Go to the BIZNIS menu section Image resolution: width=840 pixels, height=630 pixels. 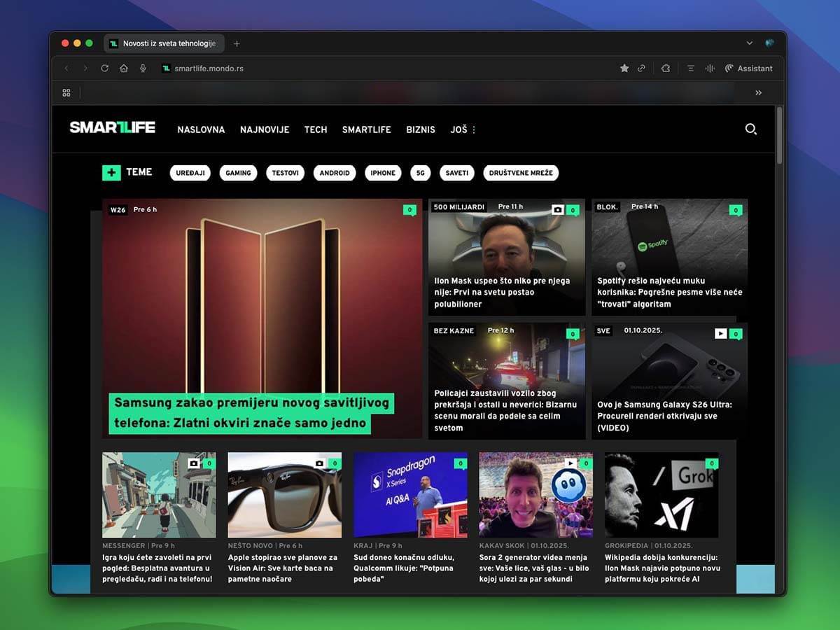(x=421, y=129)
